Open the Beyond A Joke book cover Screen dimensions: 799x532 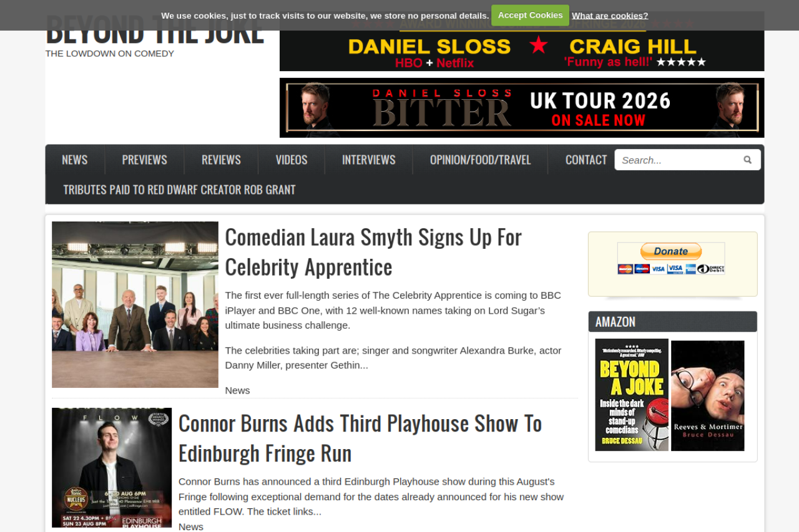coord(632,395)
